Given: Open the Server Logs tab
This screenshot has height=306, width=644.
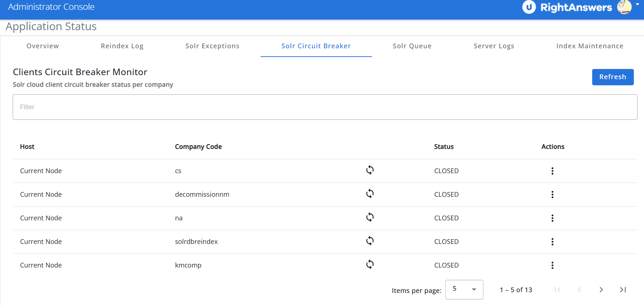Looking at the screenshot, I should coord(494,46).
